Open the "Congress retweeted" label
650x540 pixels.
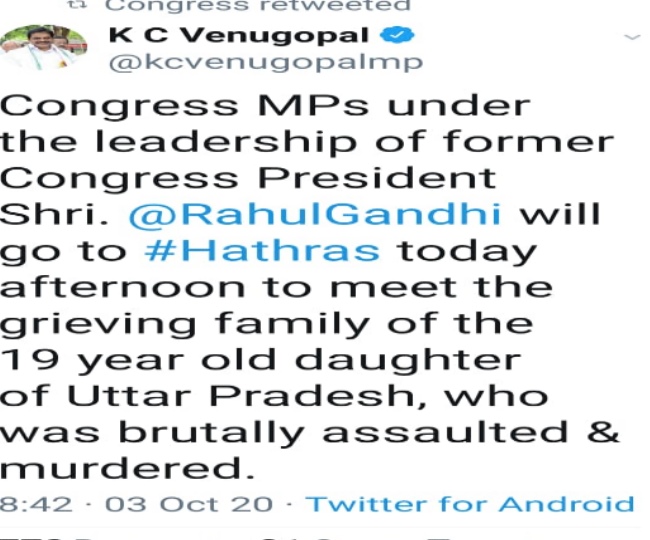point(257,6)
